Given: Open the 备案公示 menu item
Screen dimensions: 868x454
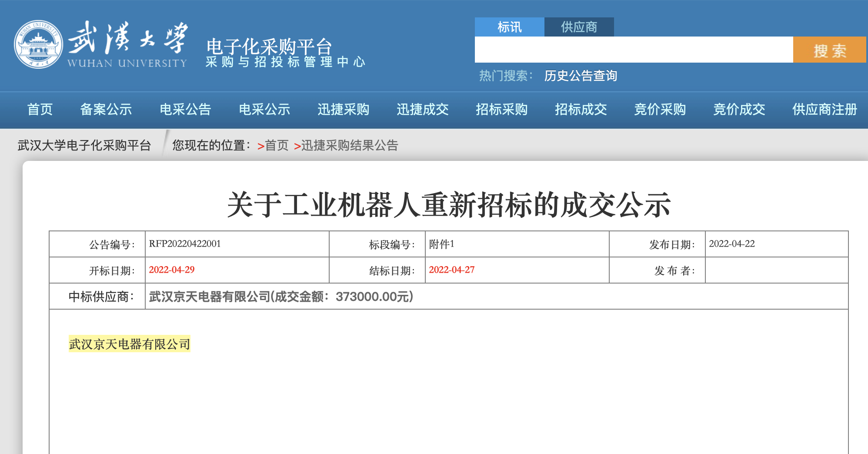Looking at the screenshot, I should tap(106, 109).
